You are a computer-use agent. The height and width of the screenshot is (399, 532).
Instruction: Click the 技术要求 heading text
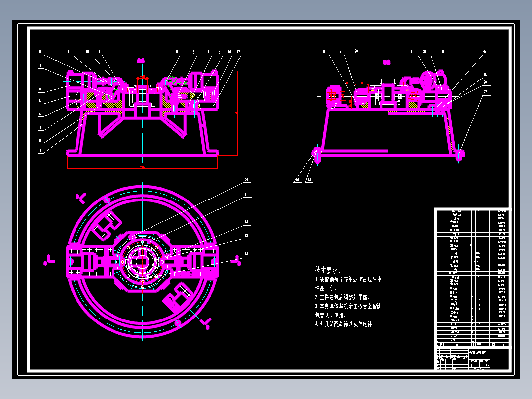tap(328, 270)
